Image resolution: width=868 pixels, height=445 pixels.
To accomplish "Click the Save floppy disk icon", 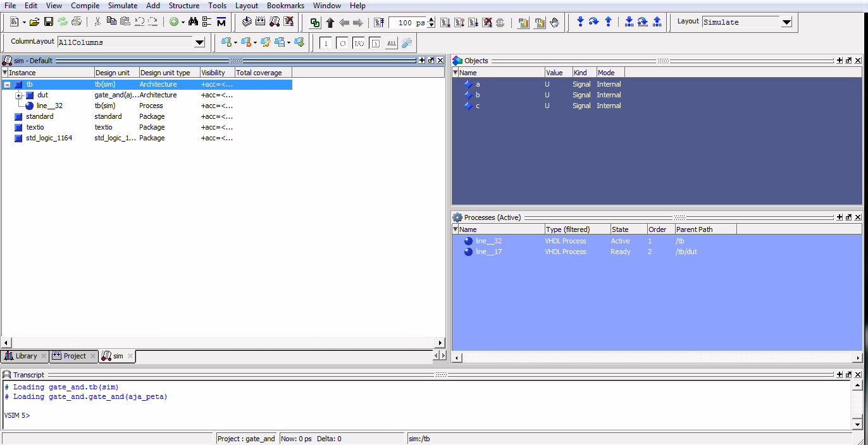I will (x=48, y=22).
